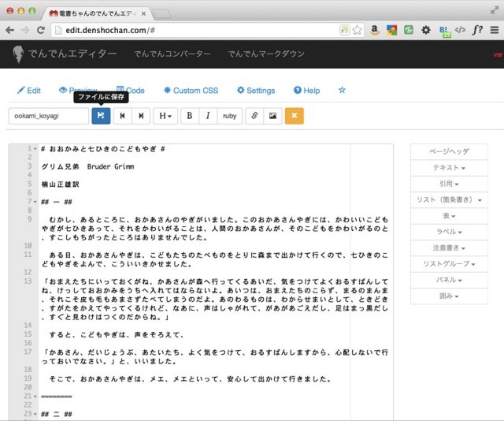Click the Amazon extension icon

[374, 30]
